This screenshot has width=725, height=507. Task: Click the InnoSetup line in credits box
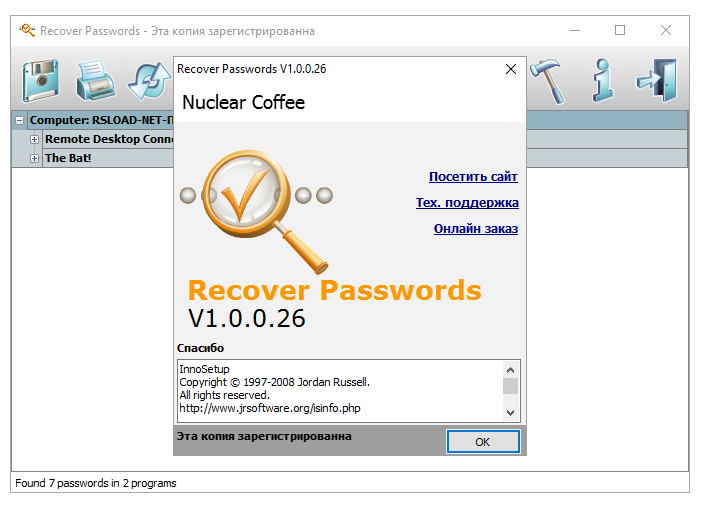pos(204,369)
